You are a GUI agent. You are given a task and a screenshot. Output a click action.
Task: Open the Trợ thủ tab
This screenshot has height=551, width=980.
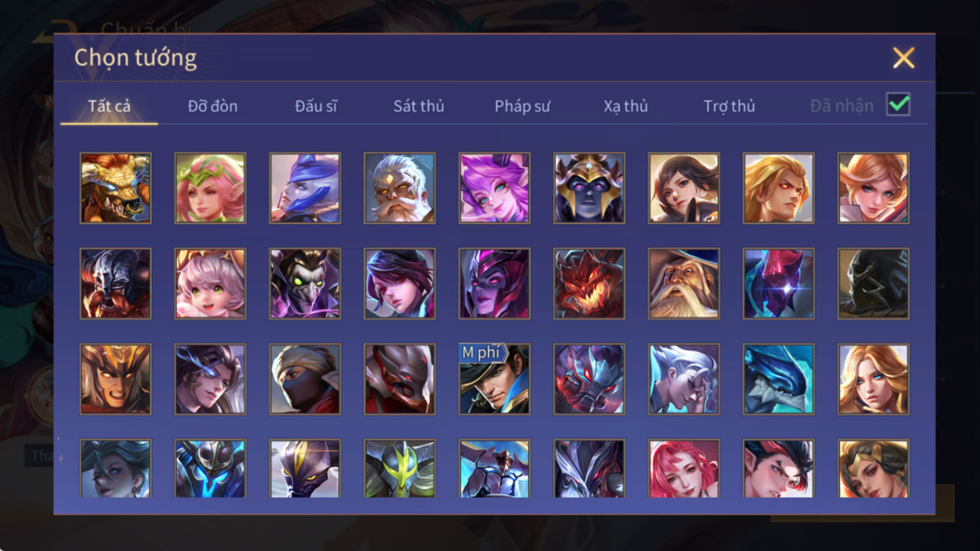pyautogui.click(x=729, y=106)
